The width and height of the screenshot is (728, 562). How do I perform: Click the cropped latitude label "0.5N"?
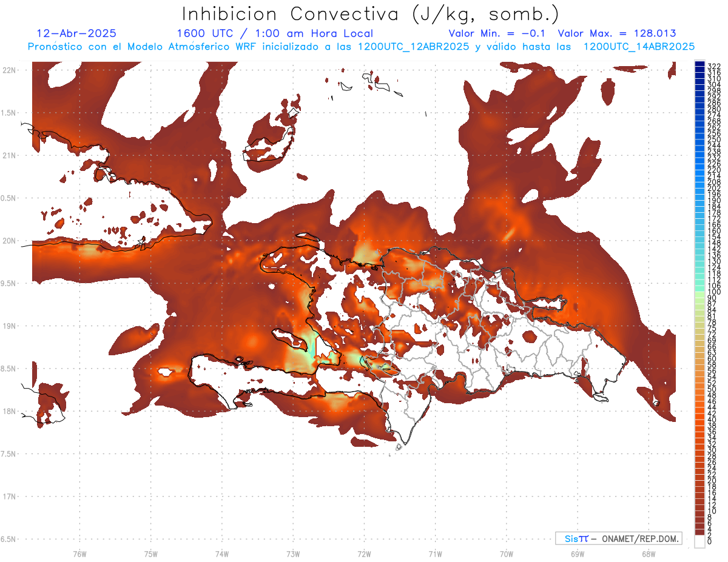click(8, 198)
